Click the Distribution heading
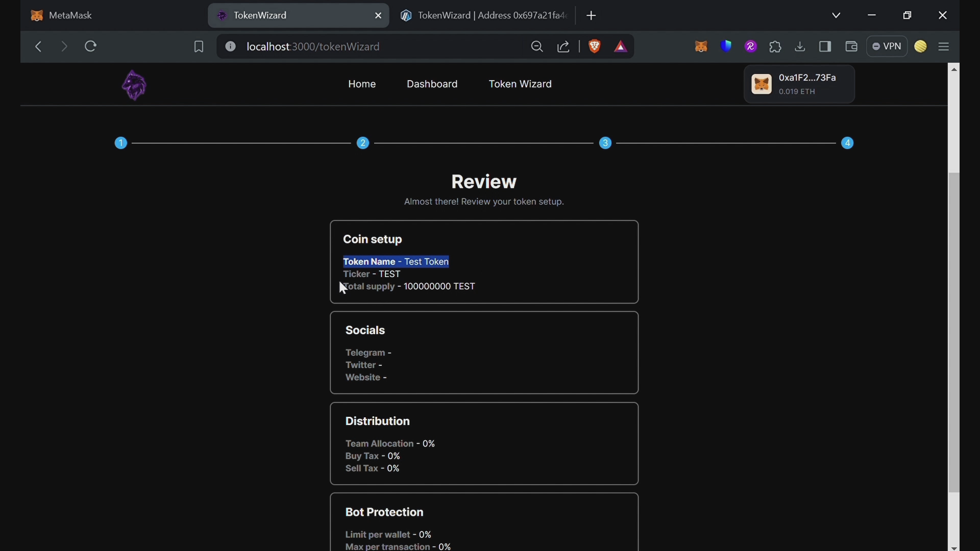 [378, 421]
